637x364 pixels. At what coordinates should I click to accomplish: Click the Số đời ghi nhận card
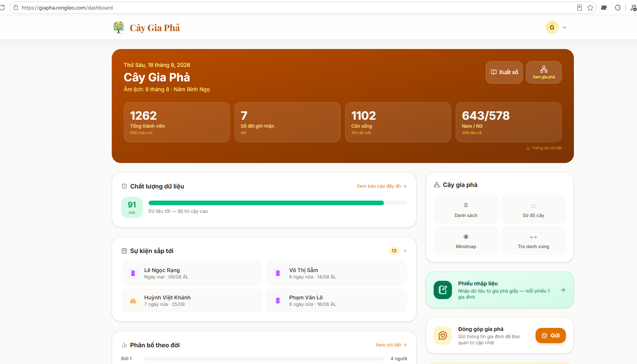click(287, 122)
